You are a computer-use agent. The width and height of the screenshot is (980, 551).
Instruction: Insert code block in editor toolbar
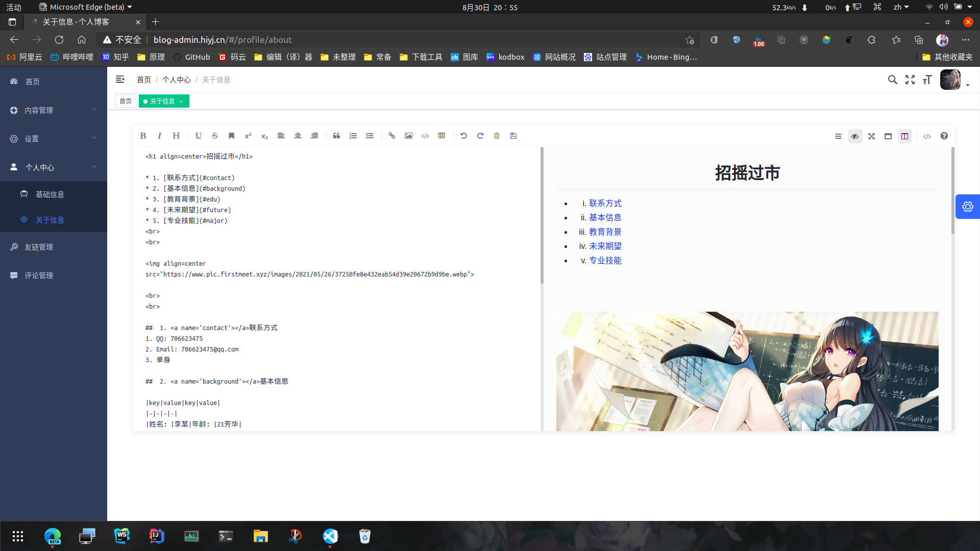coord(425,136)
